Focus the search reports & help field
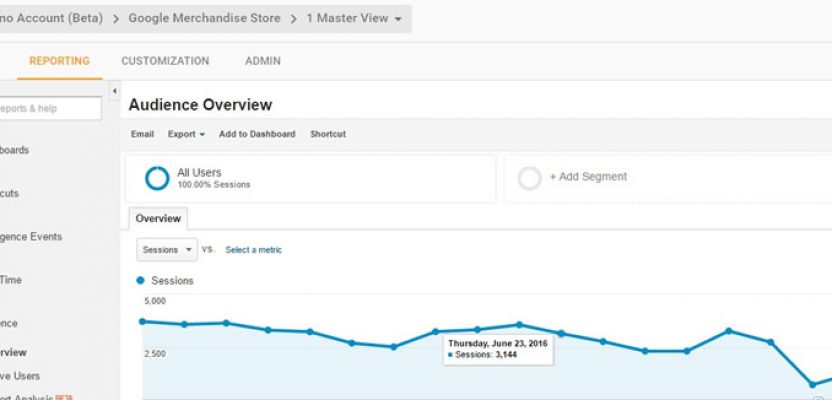832x400 pixels. pos(50,108)
